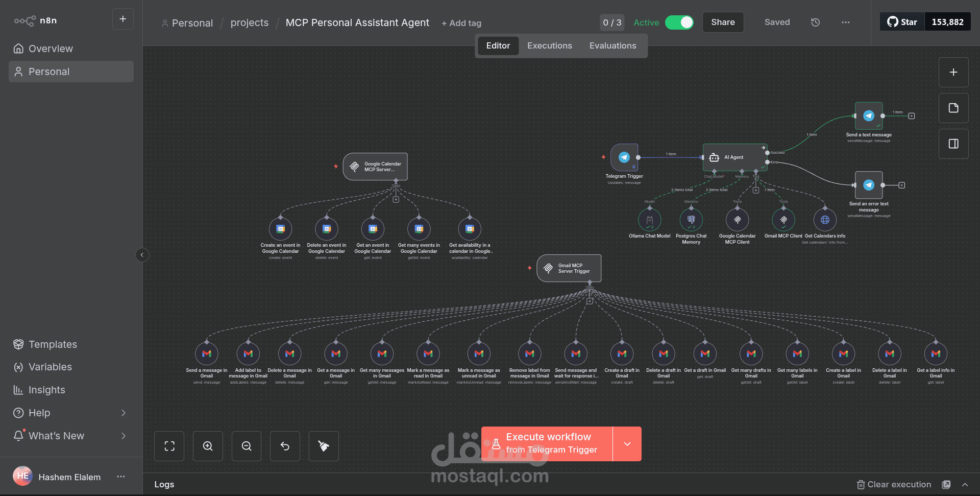Select the Editor tab
This screenshot has width=980, height=496.
498,45
